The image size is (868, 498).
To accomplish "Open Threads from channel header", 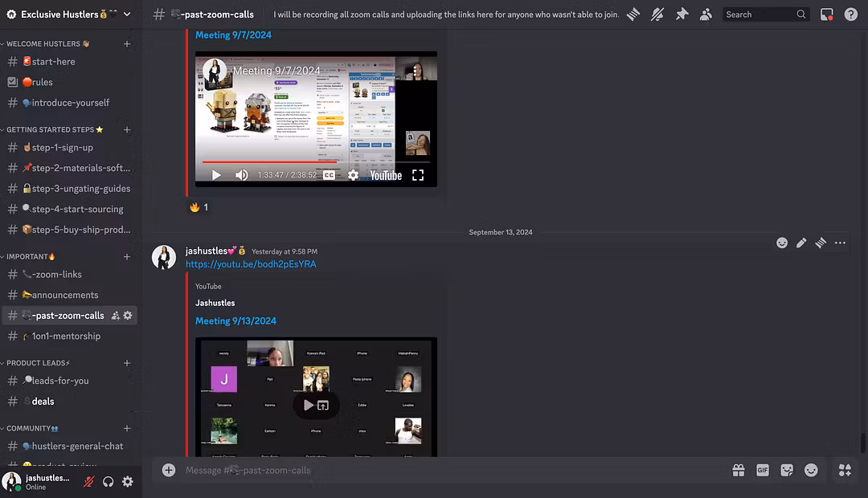I will click(x=633, y=14).
